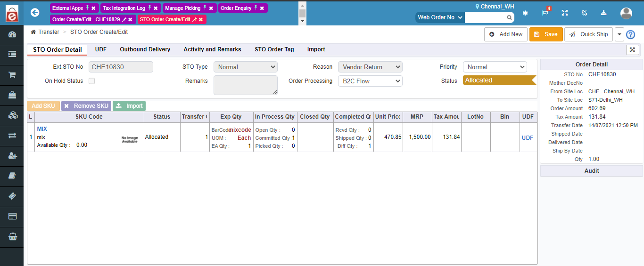Open the Priority dropdown

[x=495, y=67]
